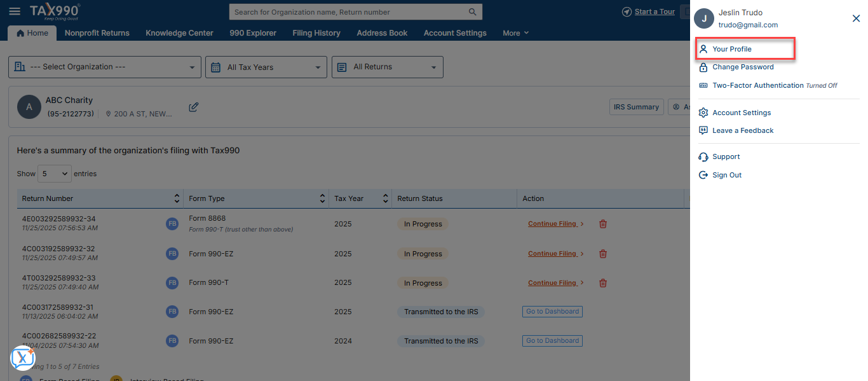
Task: Continue Filing for Form 8868
Action: 556,224
